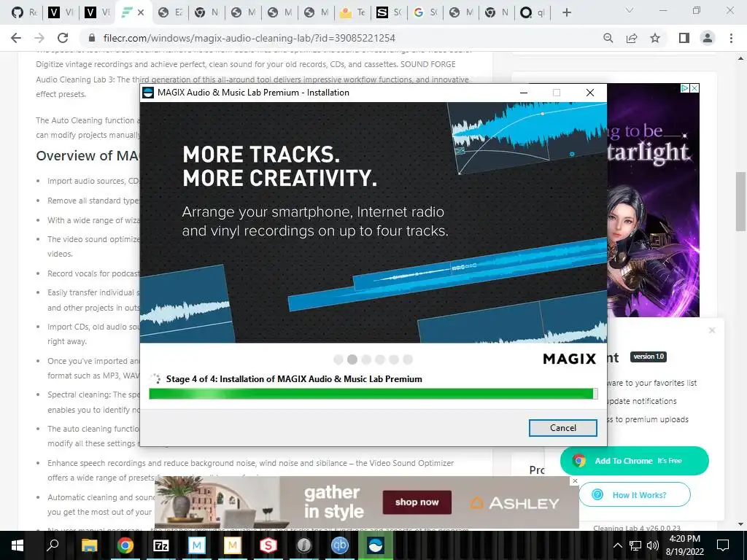Viewport: 747px width, 560px height.
Task: Click the scrollbar up arrow
Action: pos(740,58)
